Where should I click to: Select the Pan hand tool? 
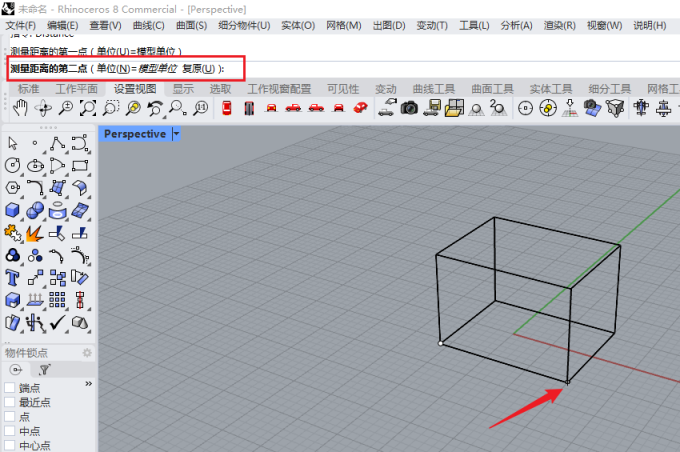click(x=20, y=108)
